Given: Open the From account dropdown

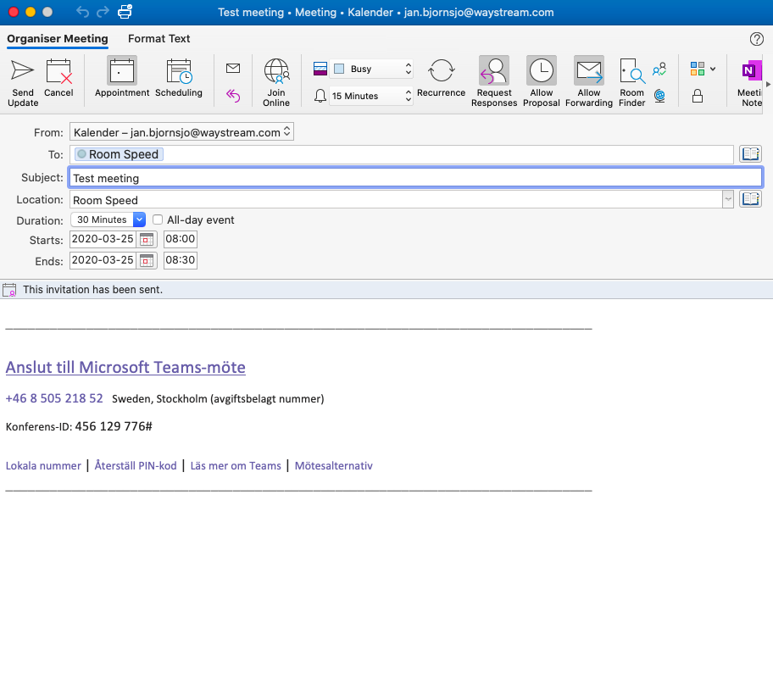Looking at the screenshot, I should (x=181, y=132).
